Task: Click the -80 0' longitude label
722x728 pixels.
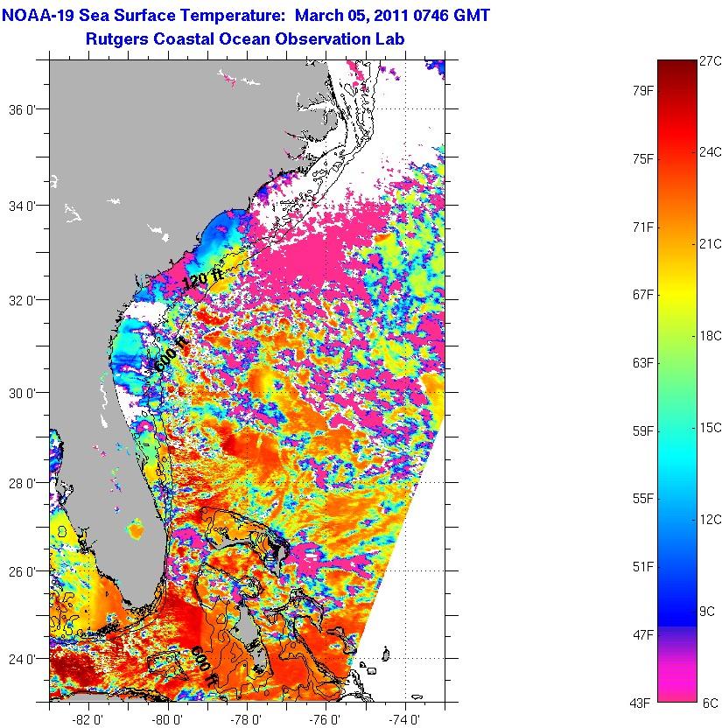Action: tap(166, 719)
